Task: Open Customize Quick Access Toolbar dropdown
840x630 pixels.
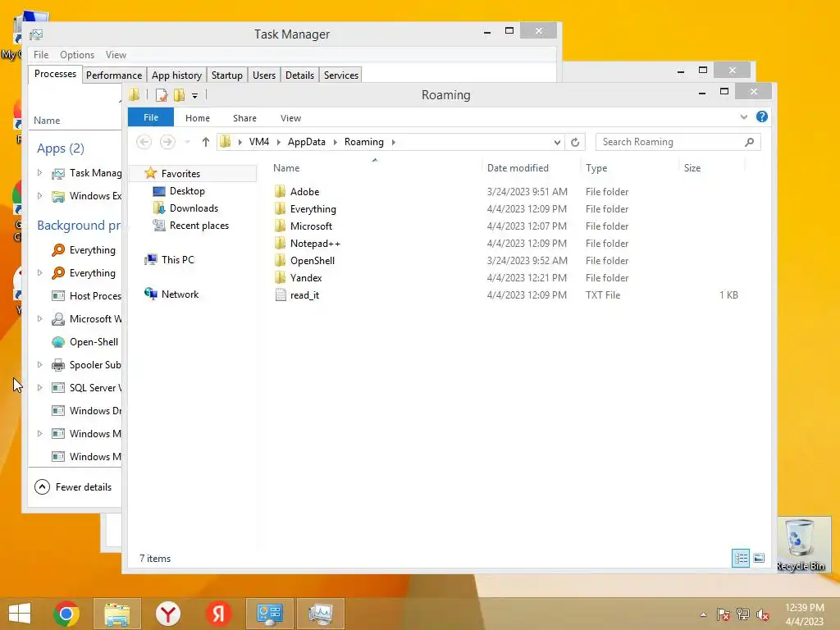Action: (194, 96)
